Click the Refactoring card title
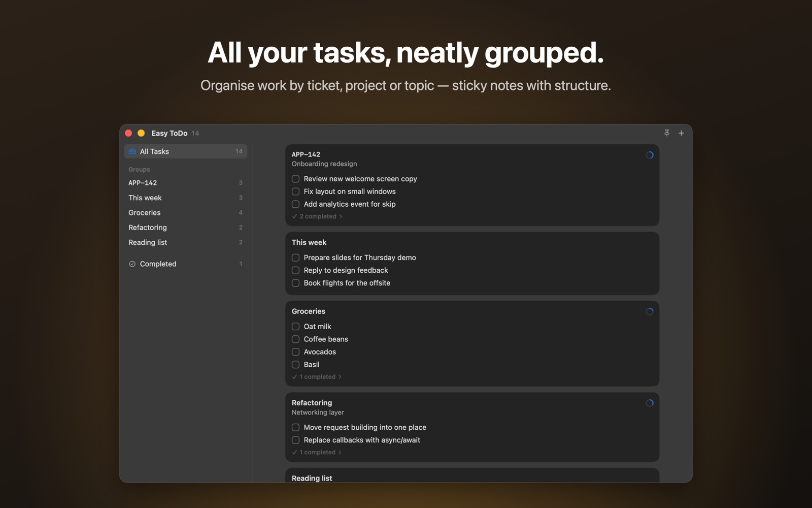 312,403
